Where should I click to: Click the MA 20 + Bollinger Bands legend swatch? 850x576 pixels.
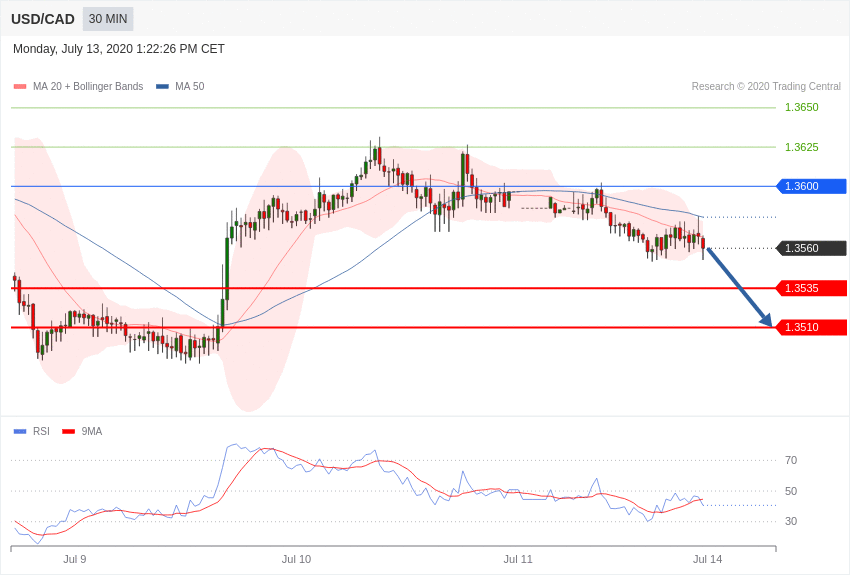[20, 87]
